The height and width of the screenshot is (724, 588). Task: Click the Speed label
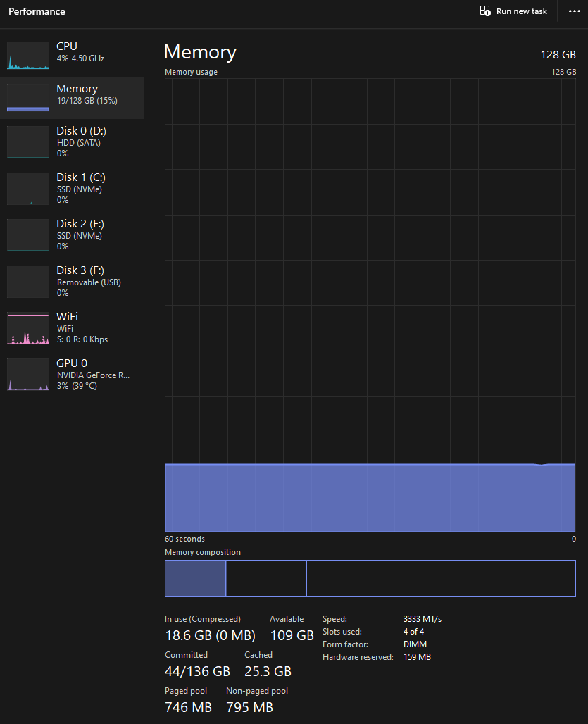click(x=334, y=619)
